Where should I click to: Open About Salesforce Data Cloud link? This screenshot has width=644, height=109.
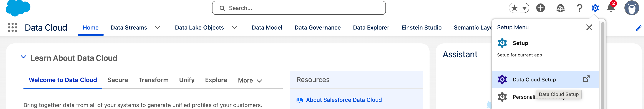pos(344,100)
